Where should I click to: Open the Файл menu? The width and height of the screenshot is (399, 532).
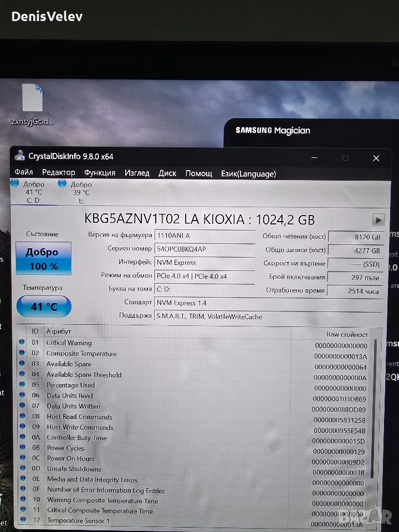[x=24, y=173]
